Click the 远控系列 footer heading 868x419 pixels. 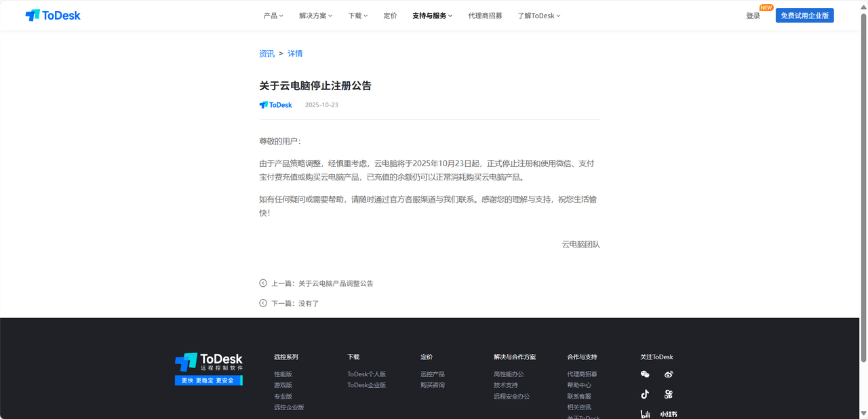285,357
